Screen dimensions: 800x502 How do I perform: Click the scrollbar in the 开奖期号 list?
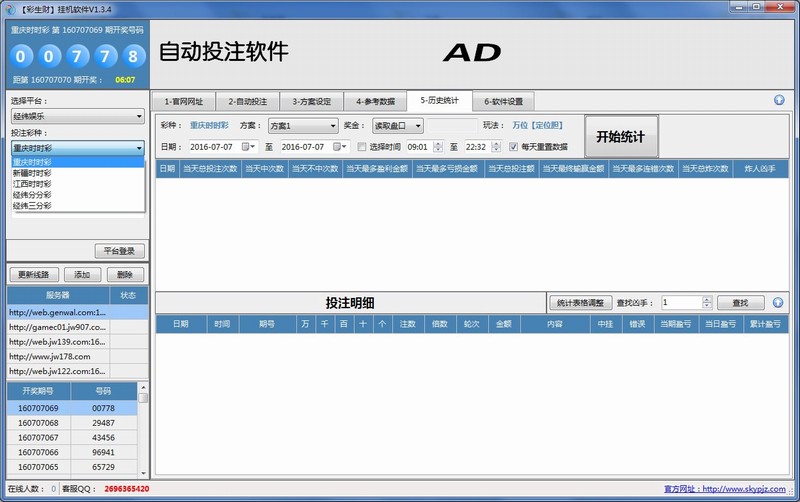(x=142, y=430)
